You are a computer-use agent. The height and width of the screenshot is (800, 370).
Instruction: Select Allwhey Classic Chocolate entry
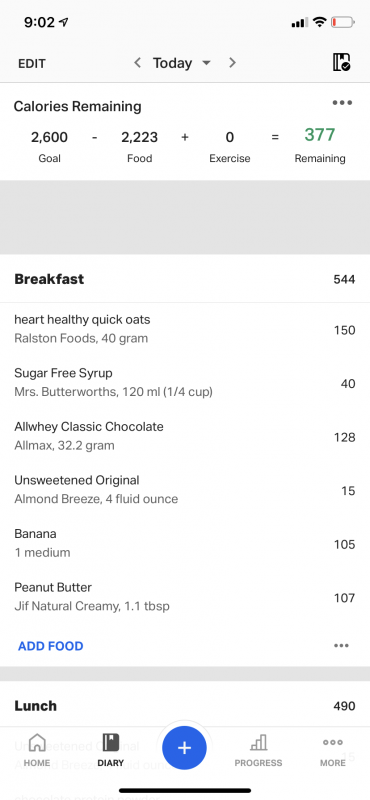[x=185, y=436]
